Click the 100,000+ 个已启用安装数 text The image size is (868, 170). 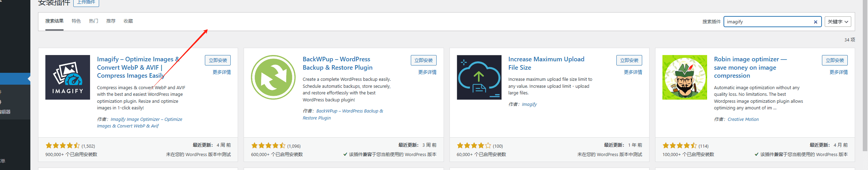tap(688, 154)
